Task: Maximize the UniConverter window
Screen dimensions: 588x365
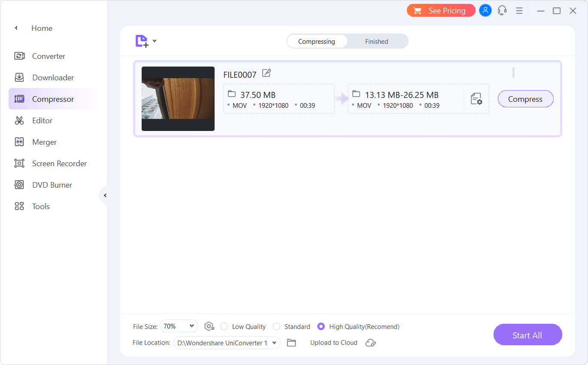Action: [557, 11]
